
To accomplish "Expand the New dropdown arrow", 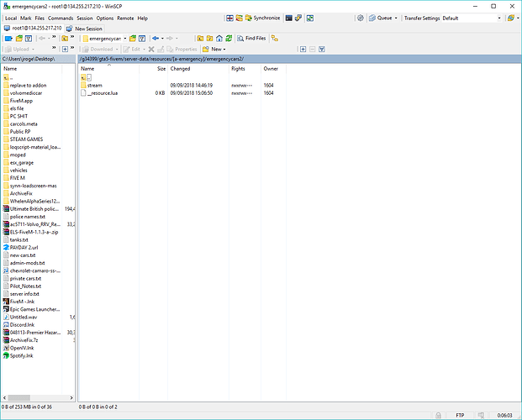I will tap(224, 50).
